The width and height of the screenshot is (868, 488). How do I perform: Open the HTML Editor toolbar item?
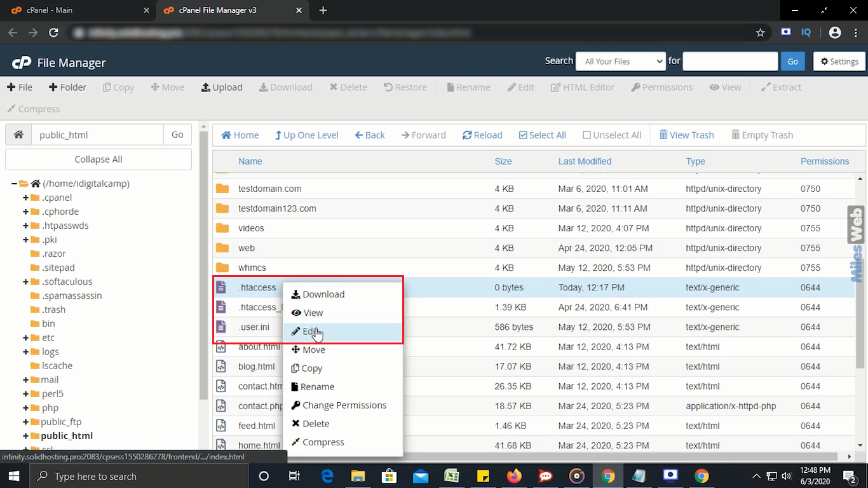pos(583,87)
